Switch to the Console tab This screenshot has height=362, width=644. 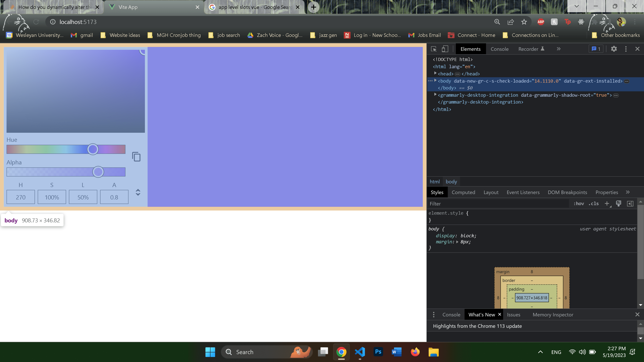499,49
